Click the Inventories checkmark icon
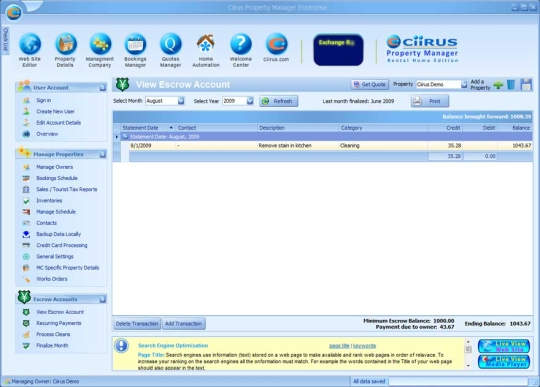 (x=26, y=200)
